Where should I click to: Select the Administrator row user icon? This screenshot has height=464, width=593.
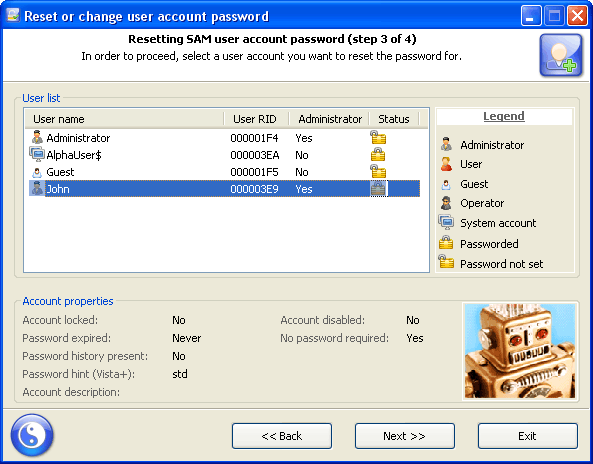37,138
